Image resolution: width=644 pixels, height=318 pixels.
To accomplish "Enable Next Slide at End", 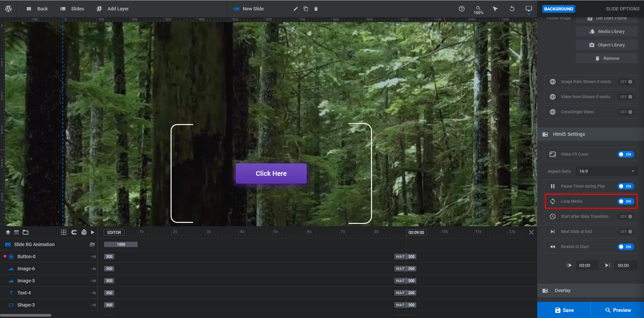I will (626, 232).
